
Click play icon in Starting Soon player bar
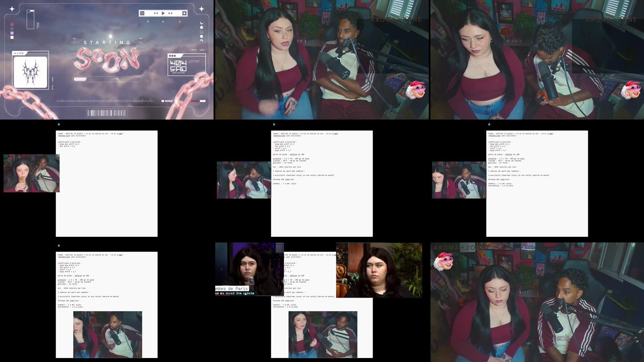click(x=163, y=13)
